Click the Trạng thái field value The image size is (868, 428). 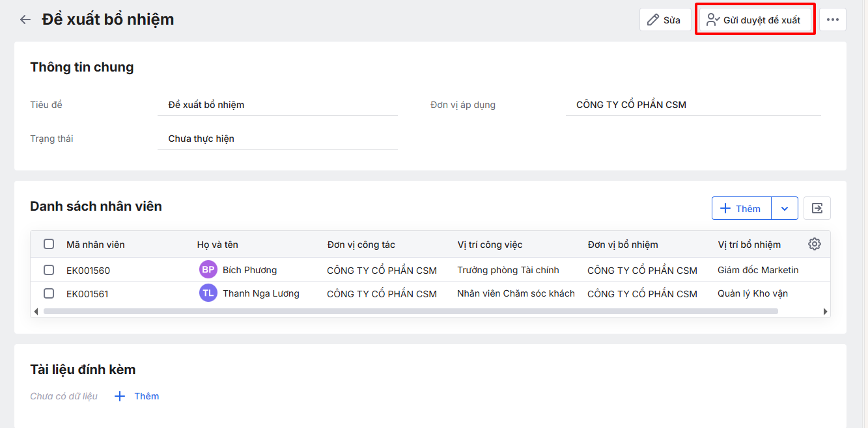[277, 139]
